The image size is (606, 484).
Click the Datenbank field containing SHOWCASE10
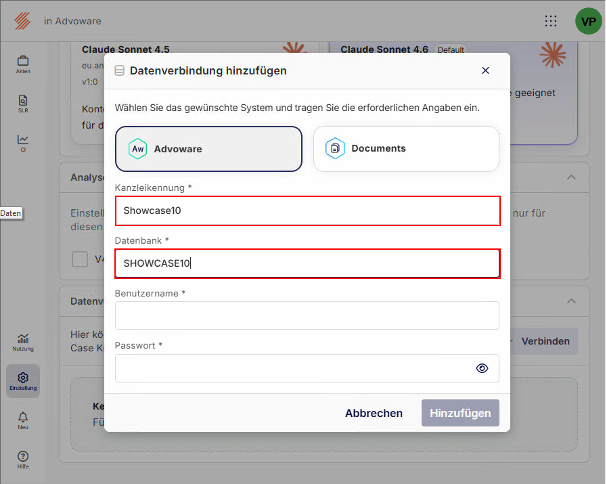(308, 263)
